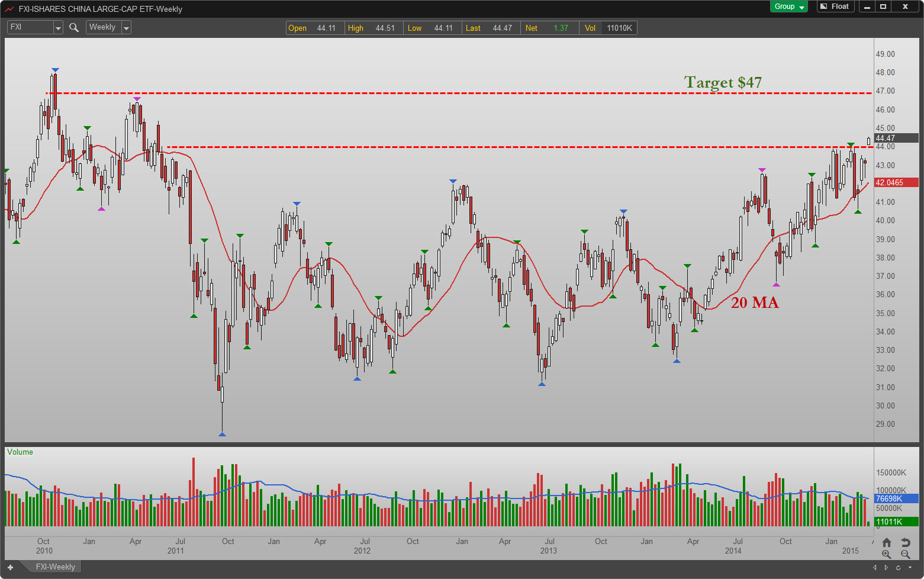Click the Weekly timeframe field
Screen dimensions: 924x579
coord(104,27)
